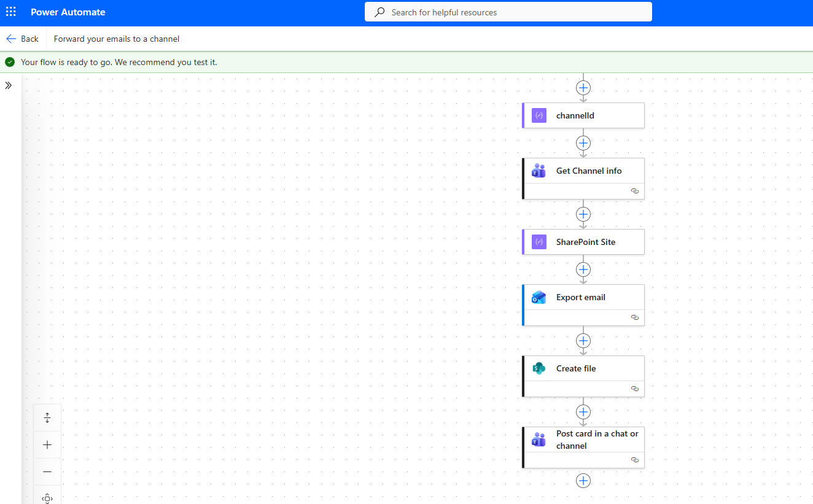Viewport: 813px width, 504px height.
Task: Click connection link icon on Create file
Action: (x=635, y=389)
